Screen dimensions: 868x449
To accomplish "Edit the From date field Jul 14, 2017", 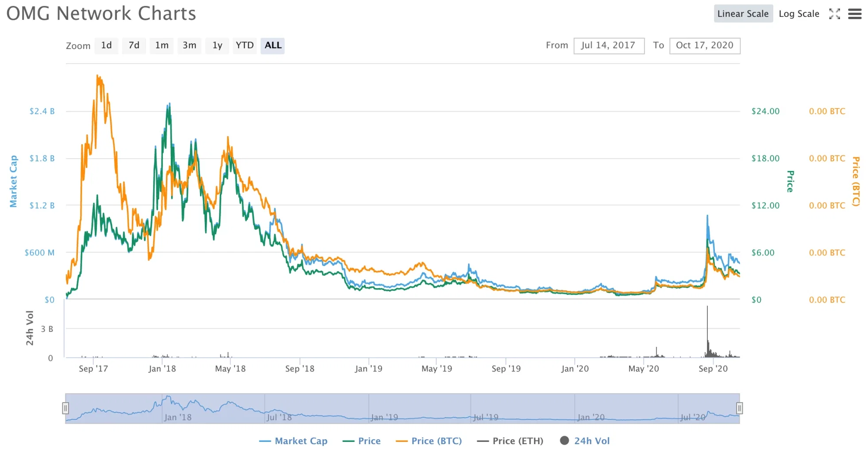I will coord(609,46).
